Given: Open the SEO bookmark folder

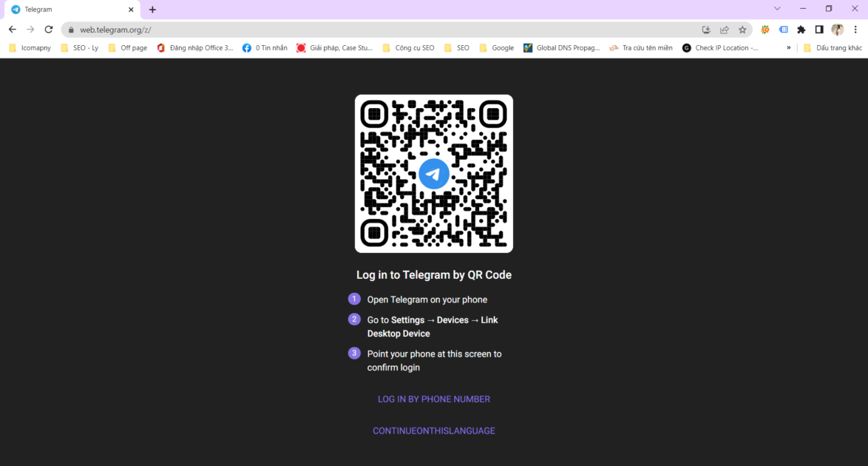Looking at the screenshot, I should (x=457, y=47).
